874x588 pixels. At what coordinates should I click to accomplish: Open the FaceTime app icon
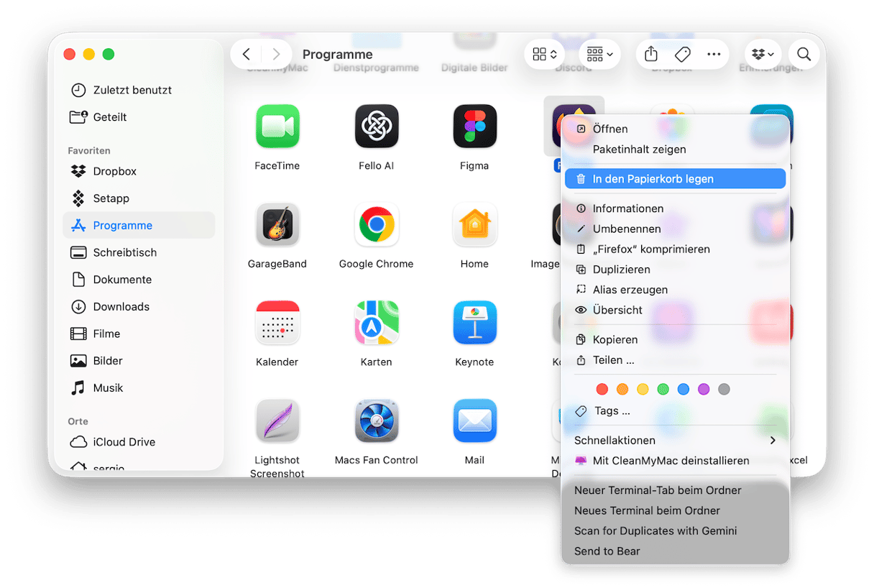point(277,127)
